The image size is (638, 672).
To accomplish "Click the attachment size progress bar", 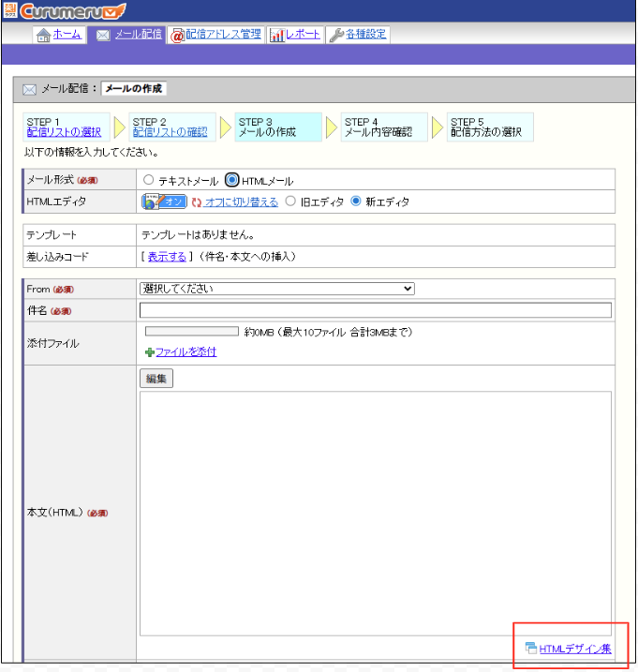I will (x=191, y=331).
